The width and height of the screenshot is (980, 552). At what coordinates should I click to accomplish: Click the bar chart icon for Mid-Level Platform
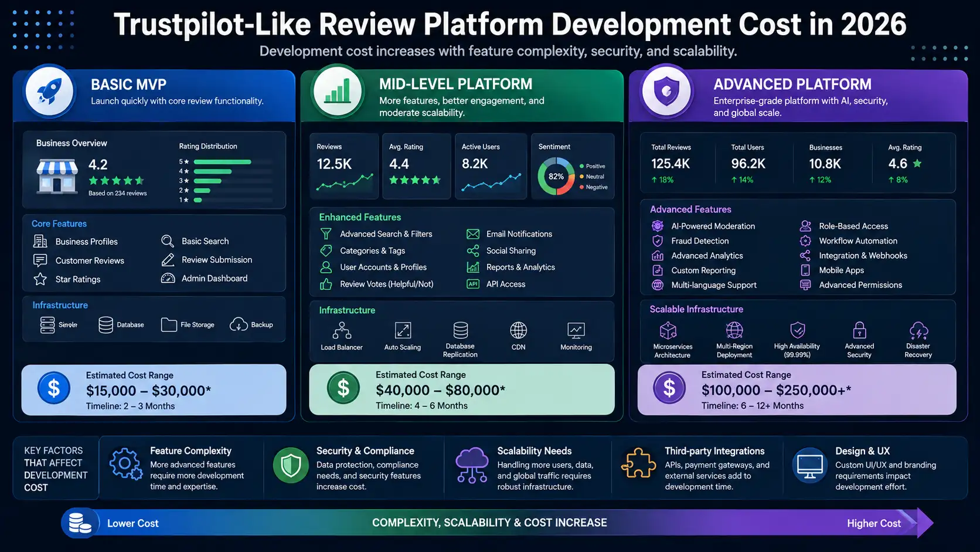[338, 92]
